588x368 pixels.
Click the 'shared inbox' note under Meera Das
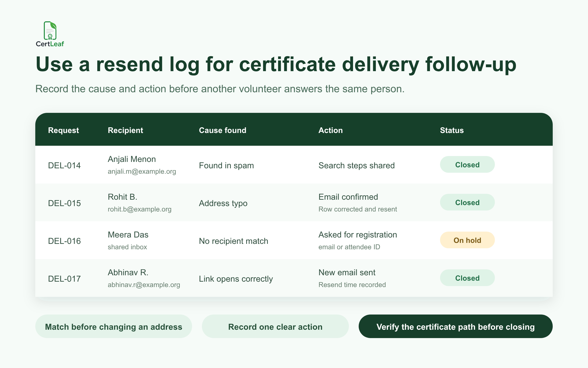127,247
